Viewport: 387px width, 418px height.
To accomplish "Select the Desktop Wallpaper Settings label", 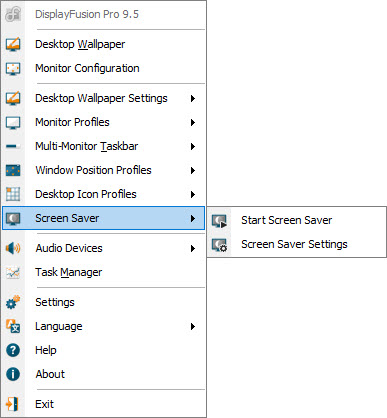I will pos(101,98).
